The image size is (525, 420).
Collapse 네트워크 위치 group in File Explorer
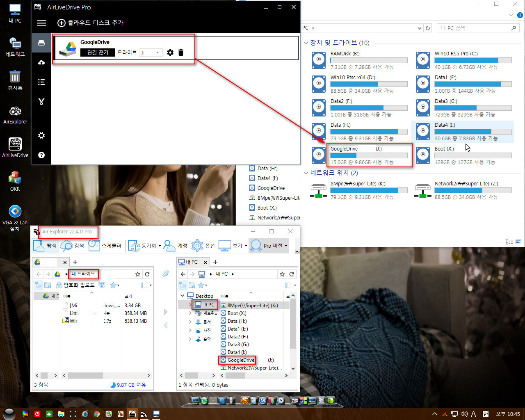coord(306,173)
